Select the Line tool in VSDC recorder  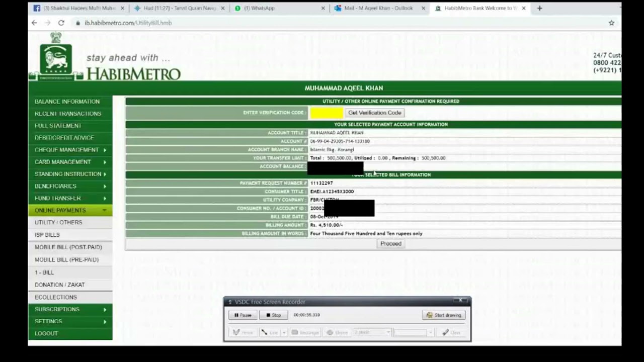(270, 332)
